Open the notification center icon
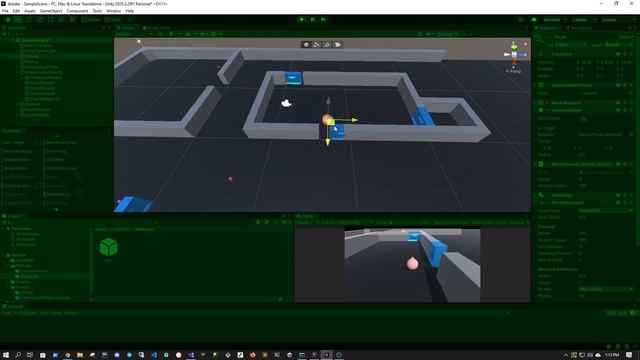This screenshot has width=640, height=360. point(629,355)
